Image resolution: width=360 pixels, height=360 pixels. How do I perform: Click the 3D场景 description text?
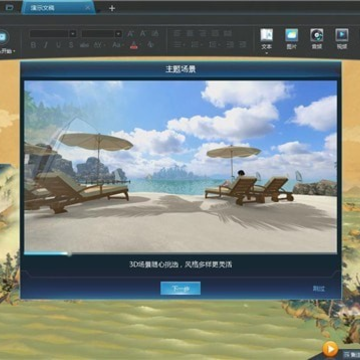(x=180, y=265)
